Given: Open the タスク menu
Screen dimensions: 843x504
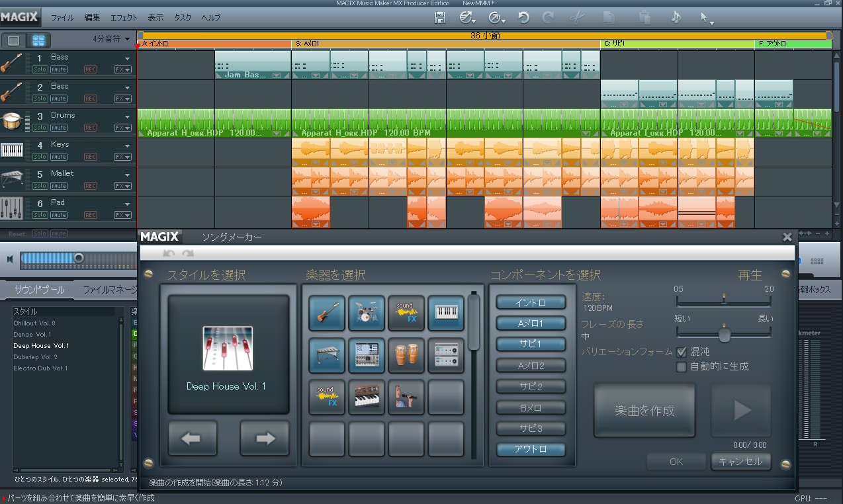Looking at the screenshot, I should pyautogui.click(x=183, y=18).
